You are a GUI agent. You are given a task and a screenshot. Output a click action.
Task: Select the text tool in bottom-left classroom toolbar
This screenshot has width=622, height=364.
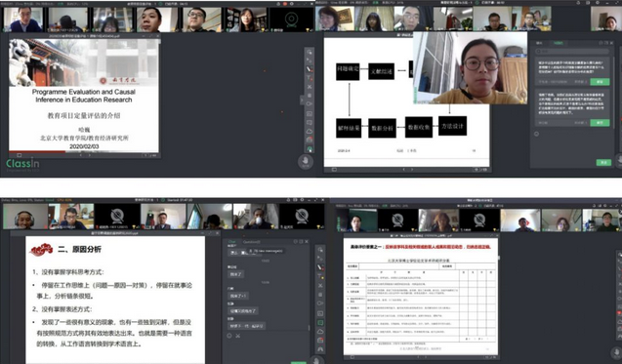[x=320, y=276]
